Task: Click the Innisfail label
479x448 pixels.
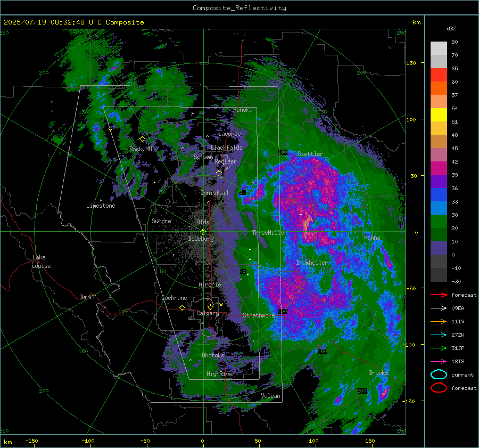Action: (x=214, y=193)
